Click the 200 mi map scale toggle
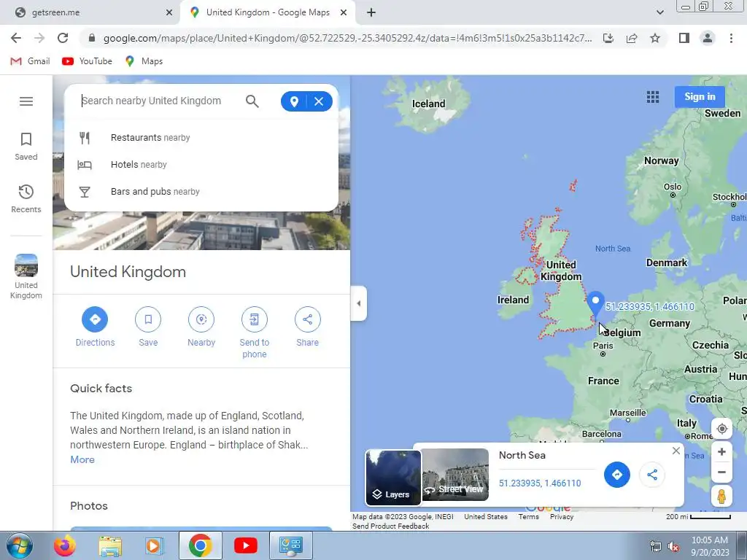 tap(698, 517)
